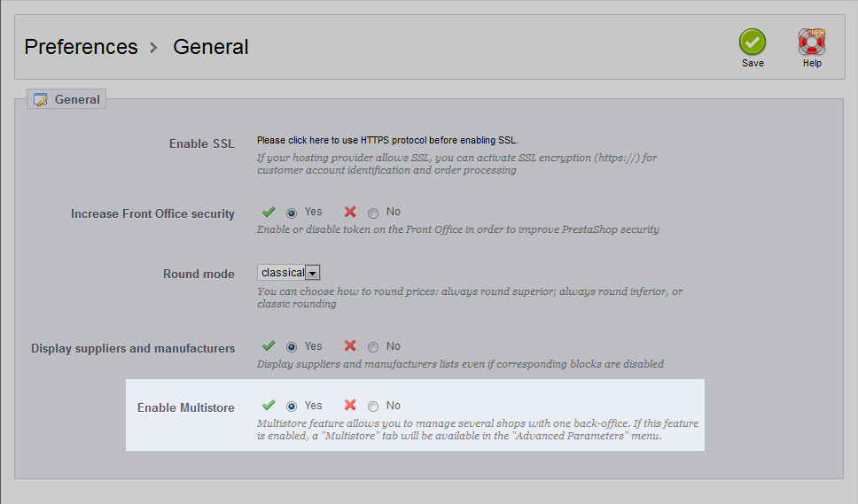
Task: Click red cross icon for Display suppliers
Action: (350, 346)
